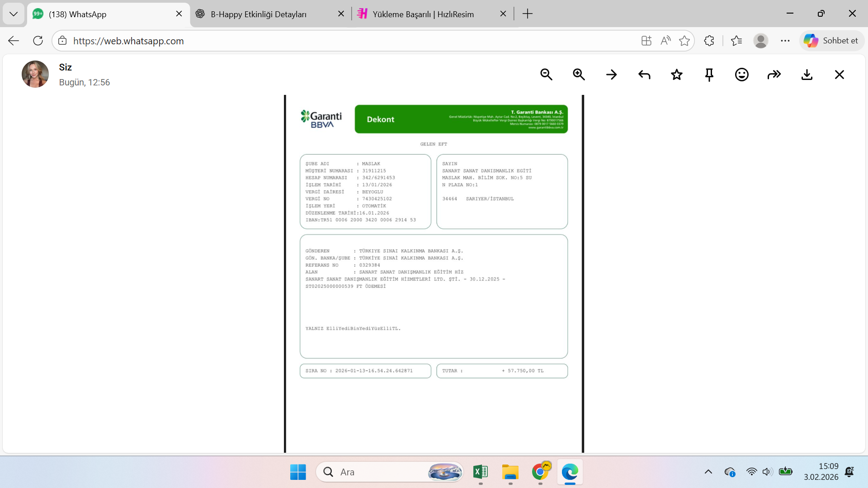The width and height of the screenshot is (868, 488).
Task: Open the Wi-Fi network settings
Action: [751, 472]
